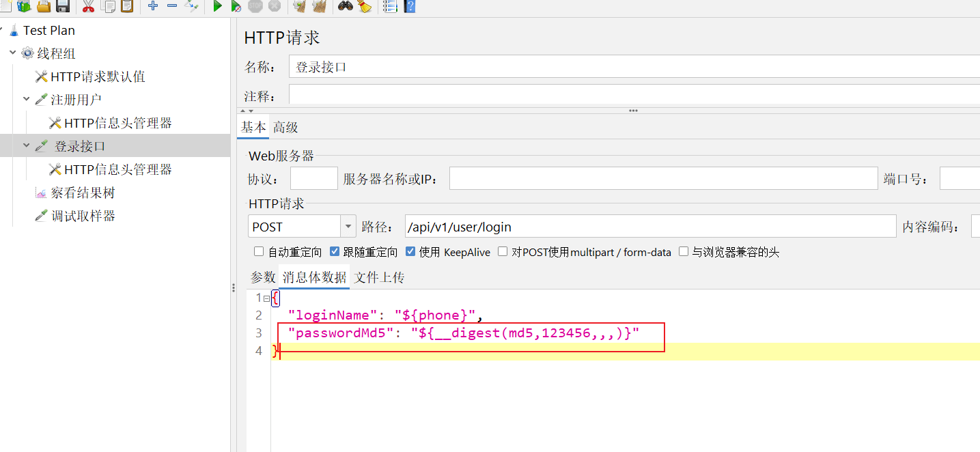Select HTTP信息头管理器 under 注册用户
This screenshot has height=452, width=980.
(x=118, y=123)
